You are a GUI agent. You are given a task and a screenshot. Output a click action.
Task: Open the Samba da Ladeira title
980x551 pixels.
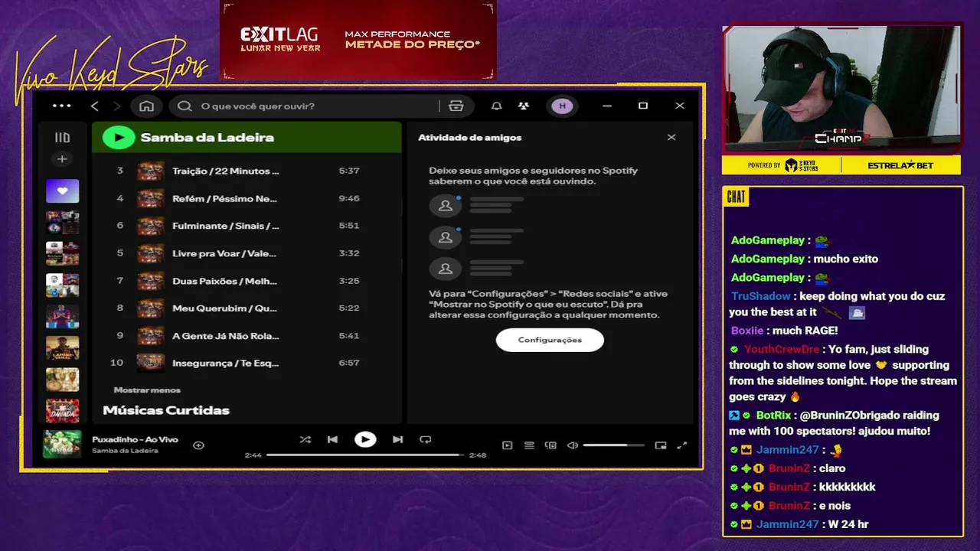[x=207, y=138]
